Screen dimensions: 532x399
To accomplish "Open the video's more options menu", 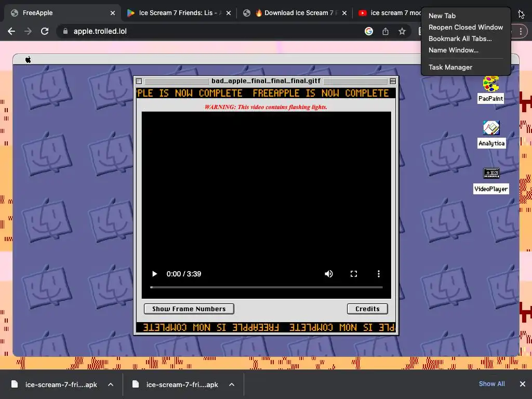I will (379, 274).
